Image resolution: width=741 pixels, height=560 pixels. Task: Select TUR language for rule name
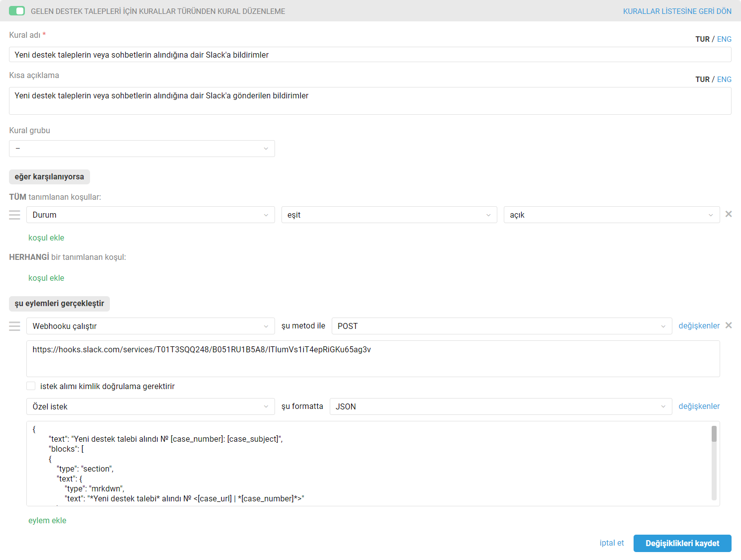point(702,39)
